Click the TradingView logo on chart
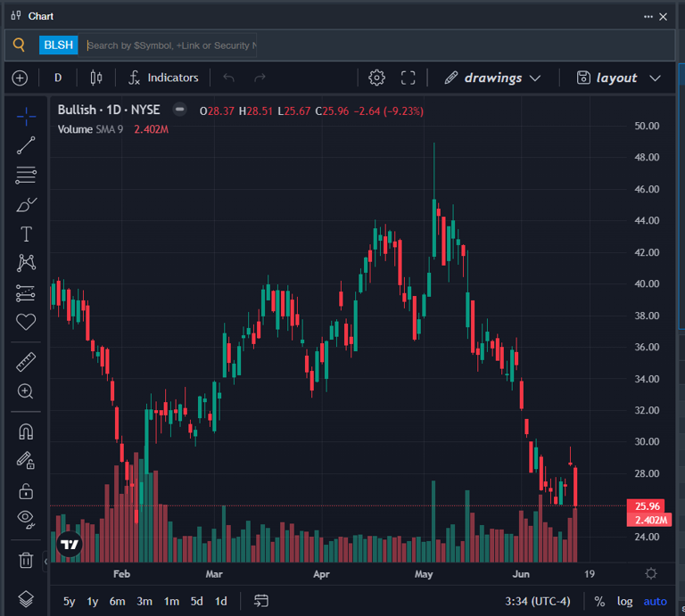Image resolution: width=685 pixels, height=616 pixels. (70, 545)
